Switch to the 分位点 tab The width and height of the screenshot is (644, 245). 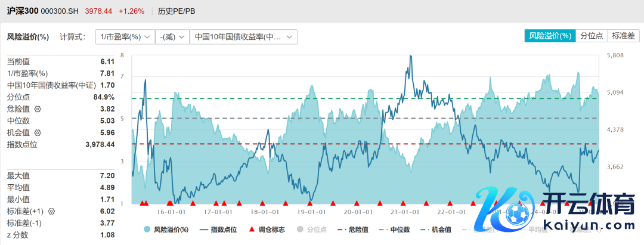592,36
